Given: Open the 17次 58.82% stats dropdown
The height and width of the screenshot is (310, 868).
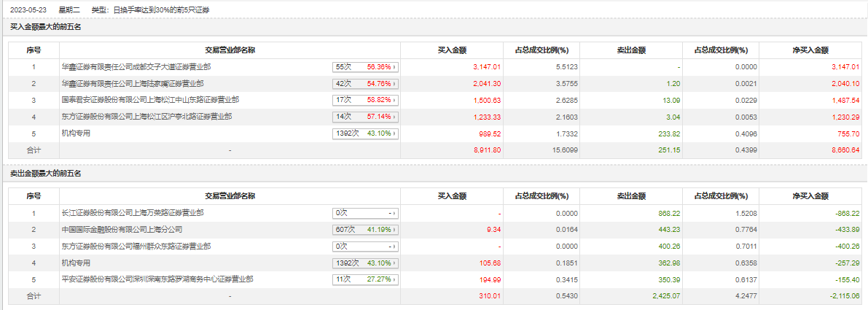Looking at the screenshot, I should click(x=366, y=100).
